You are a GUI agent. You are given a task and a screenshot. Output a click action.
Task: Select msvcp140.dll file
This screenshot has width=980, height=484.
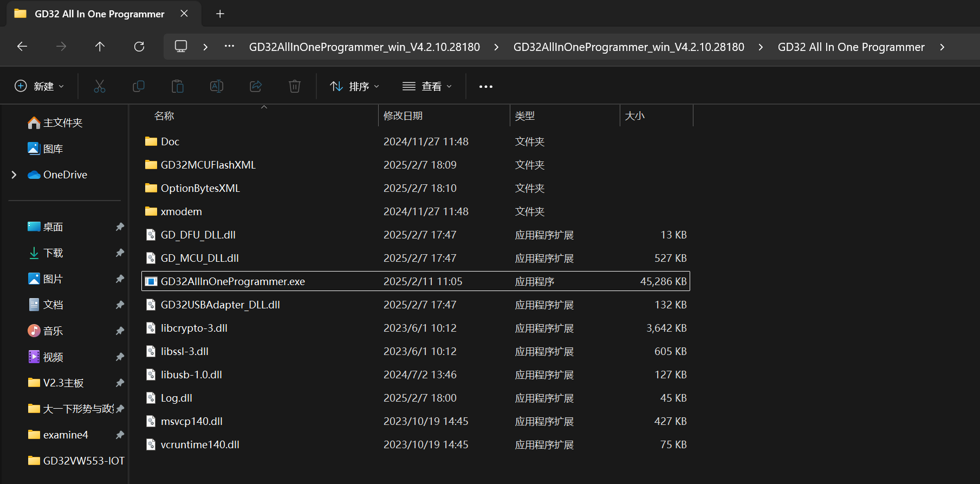tap(416, 421)
